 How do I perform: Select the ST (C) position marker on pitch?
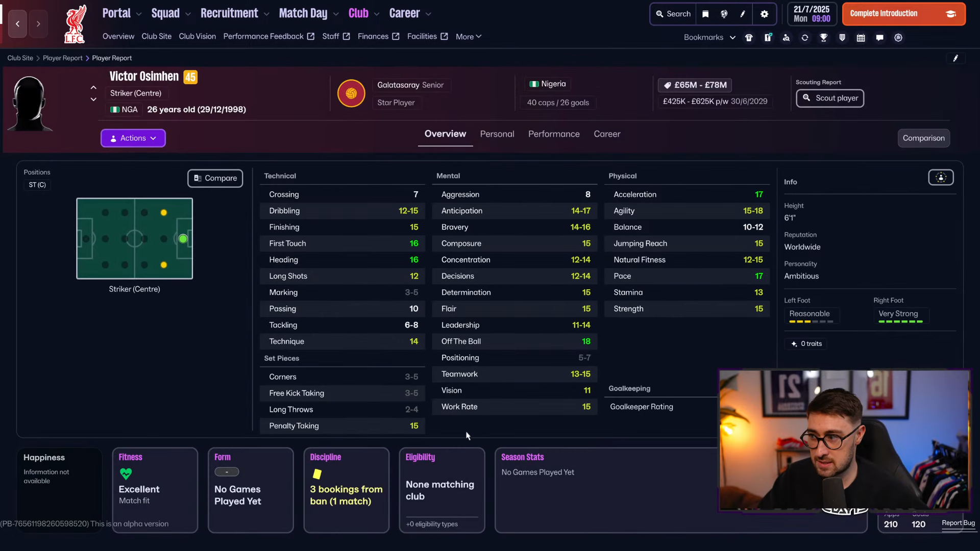coord(183,239)
